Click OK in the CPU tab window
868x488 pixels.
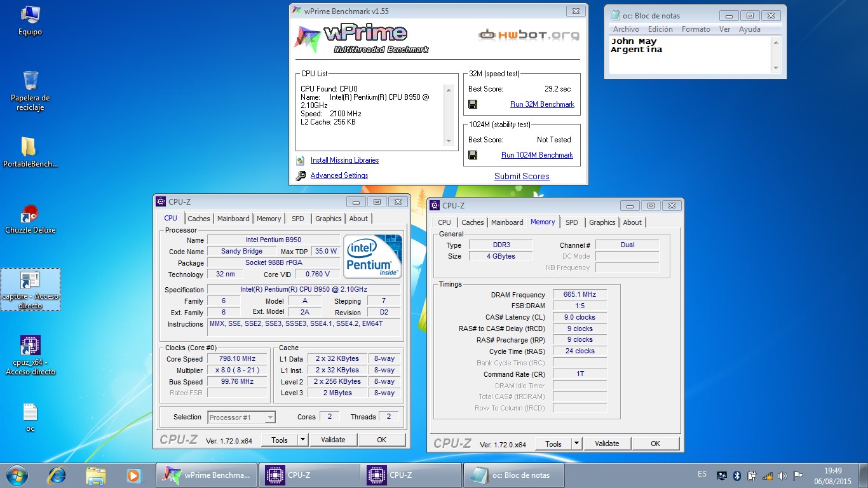tap(381, 440)
